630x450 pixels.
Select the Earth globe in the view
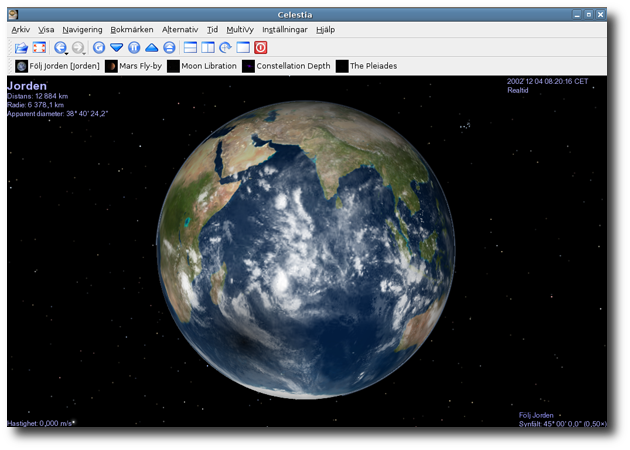point(306,249)
